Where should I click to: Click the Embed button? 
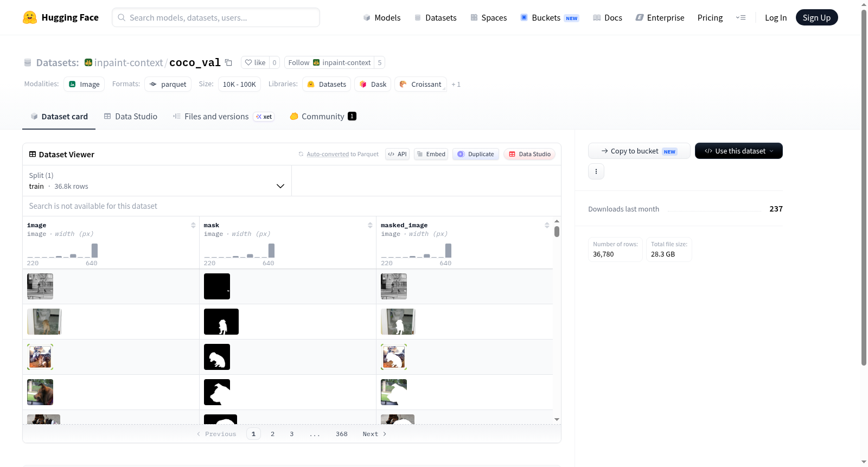pos(431,154)
